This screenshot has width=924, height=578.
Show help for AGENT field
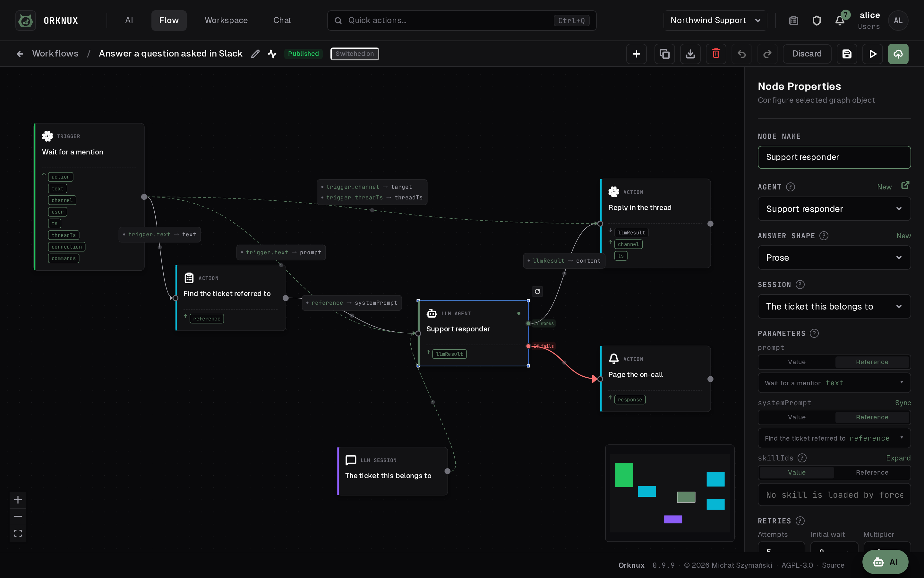(x=790, y=187)
